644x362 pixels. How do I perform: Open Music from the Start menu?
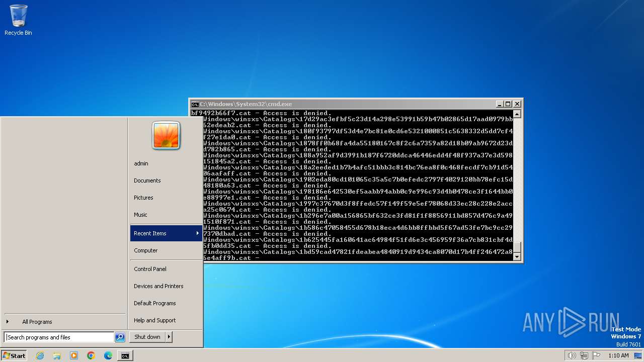coord(166,215)
